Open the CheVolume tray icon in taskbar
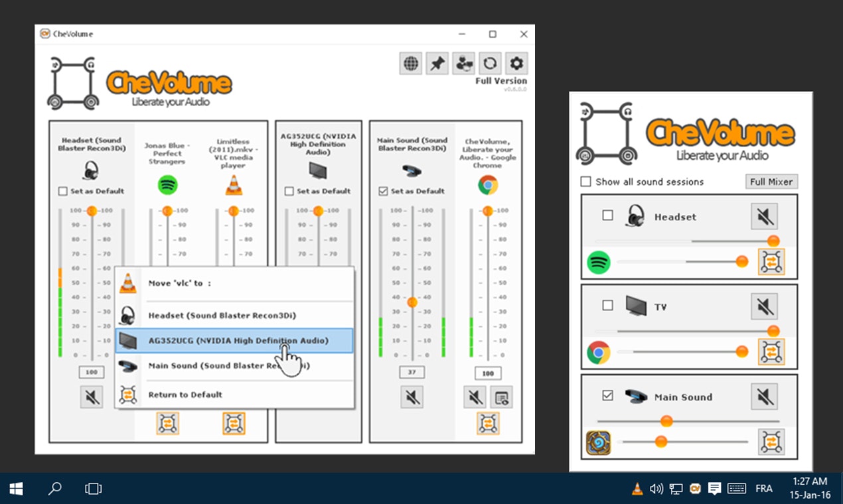 pyautogui.click(x=696, y=489)
